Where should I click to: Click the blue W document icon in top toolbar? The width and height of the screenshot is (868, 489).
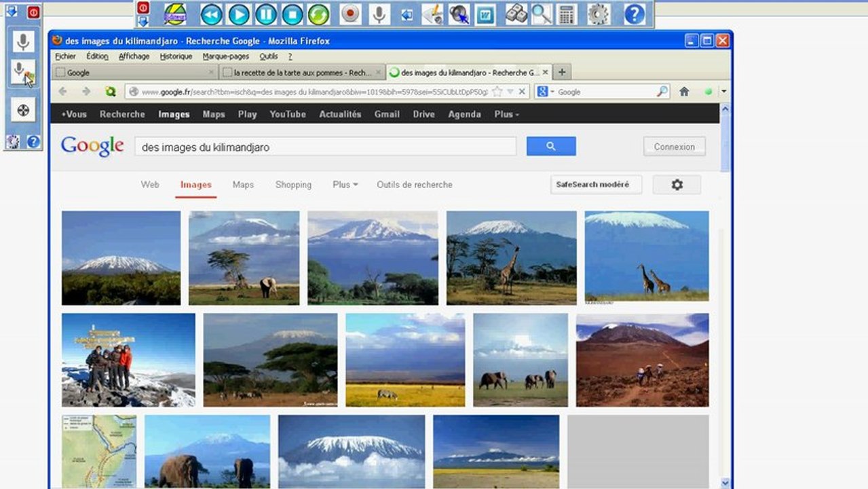[x=485, y=14]
